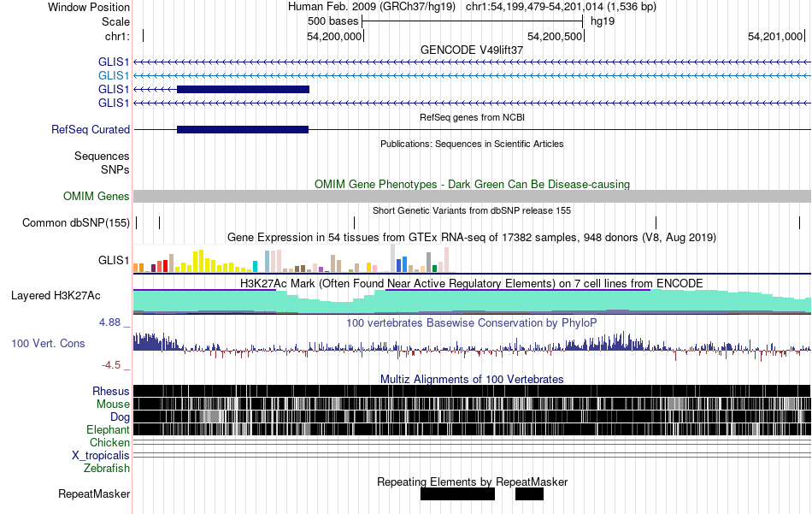Click the 54,200,000 ruler position label
Image resolution: width=812 pixels, height=514 pixels.
[334, 36]
